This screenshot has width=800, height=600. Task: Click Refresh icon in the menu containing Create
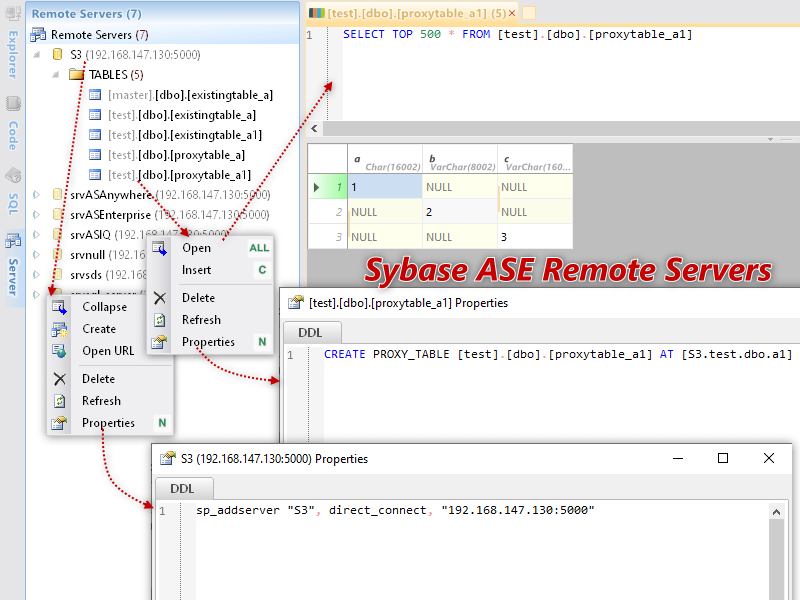coord(59,401)
